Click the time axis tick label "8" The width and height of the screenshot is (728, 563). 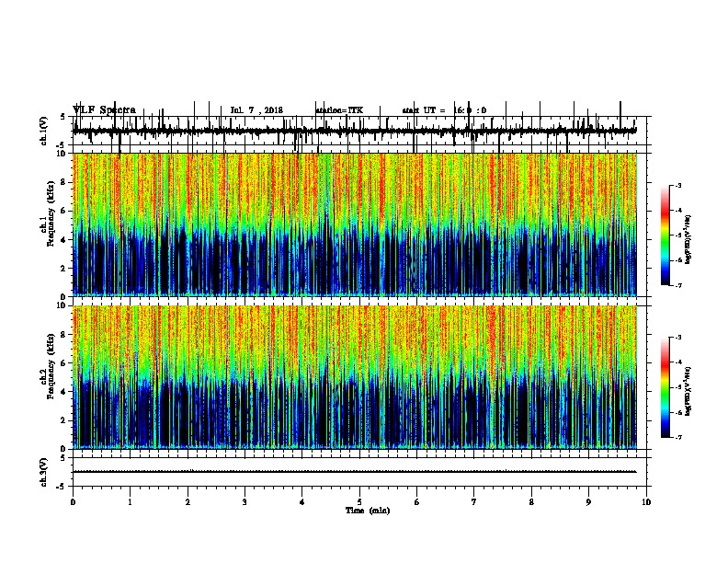tap(531, 502)
